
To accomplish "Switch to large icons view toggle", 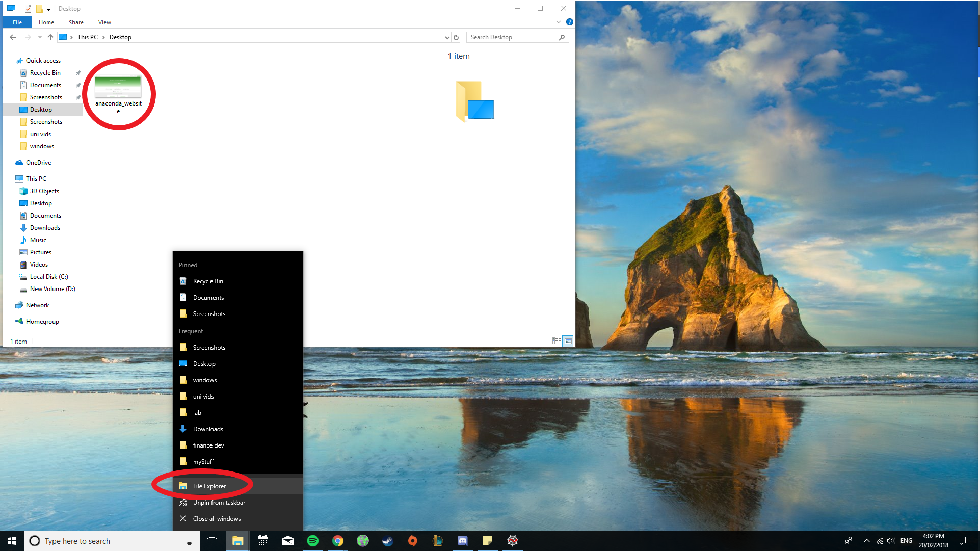I will coord(568,341).
